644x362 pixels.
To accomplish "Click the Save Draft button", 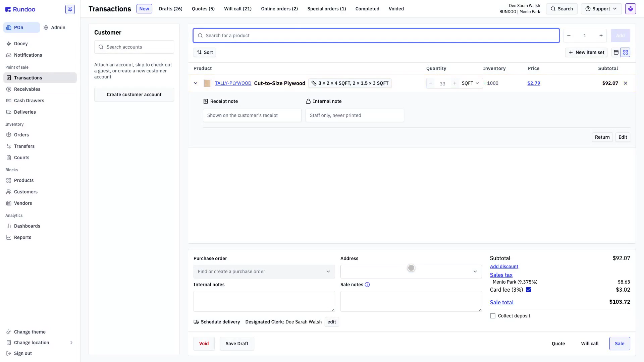I will click(237, 344).
